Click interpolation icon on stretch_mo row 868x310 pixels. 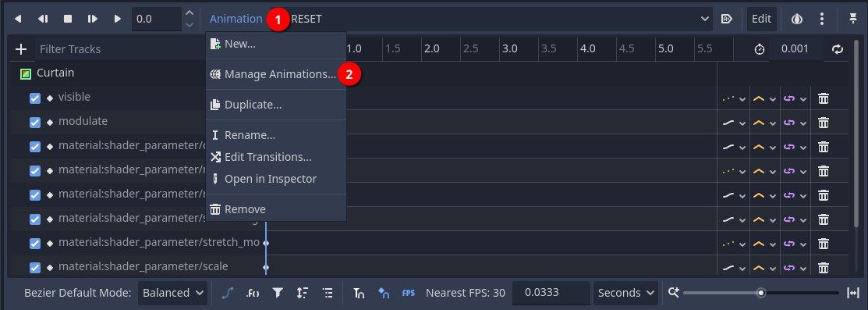[x=758, y=244]
